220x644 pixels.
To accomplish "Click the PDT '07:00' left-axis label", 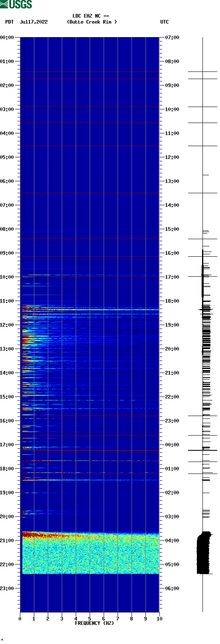I will pyautogui.click(x=7, y=205).
